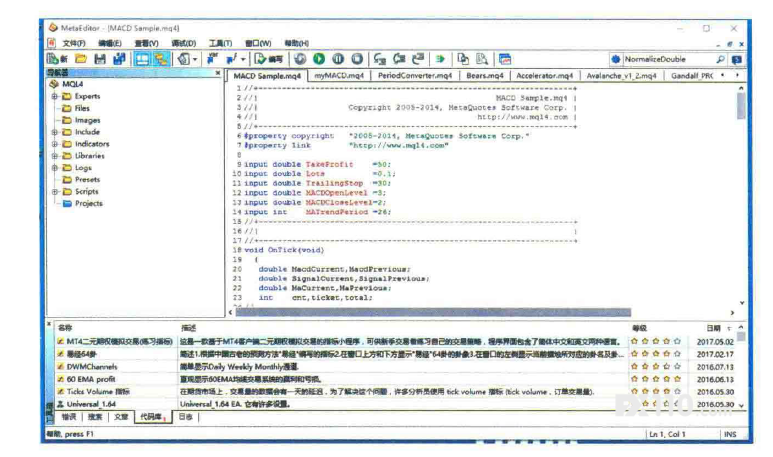Switch to the 日志 toolbox tab

185,417
